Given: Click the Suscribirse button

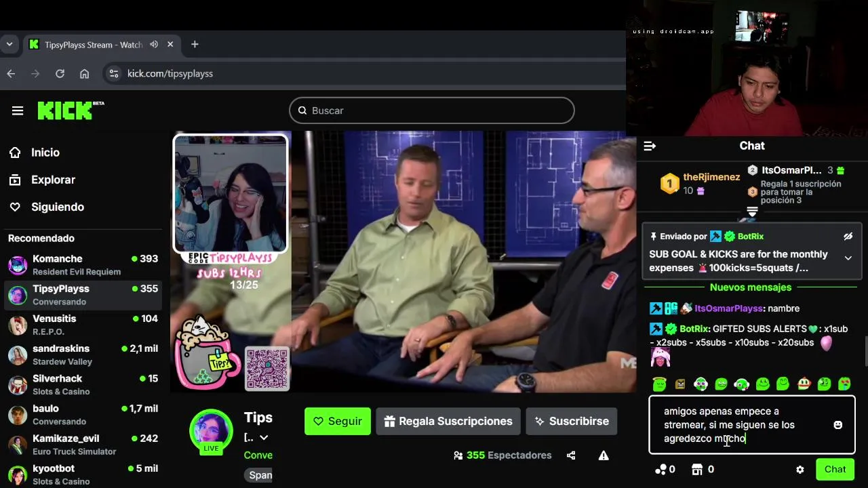Looking at the screenshot, I should click(x=572, y=421).
